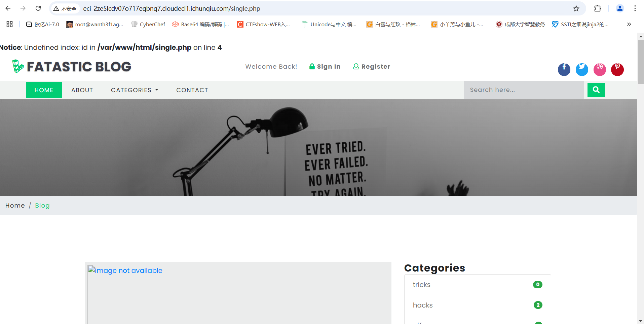The height and width of the screenshot is (324, 644).
Task: Click the Register link
Action: pyautogui.click(x=372, y=67)
